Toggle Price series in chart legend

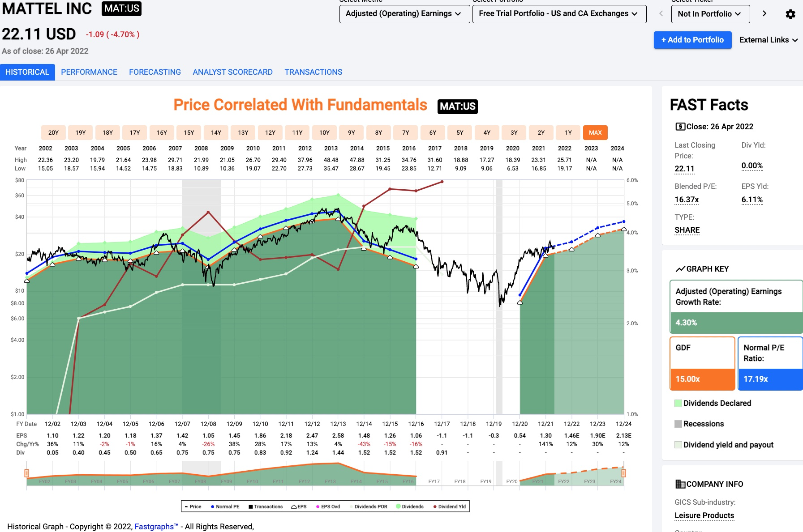coord(193,506)
